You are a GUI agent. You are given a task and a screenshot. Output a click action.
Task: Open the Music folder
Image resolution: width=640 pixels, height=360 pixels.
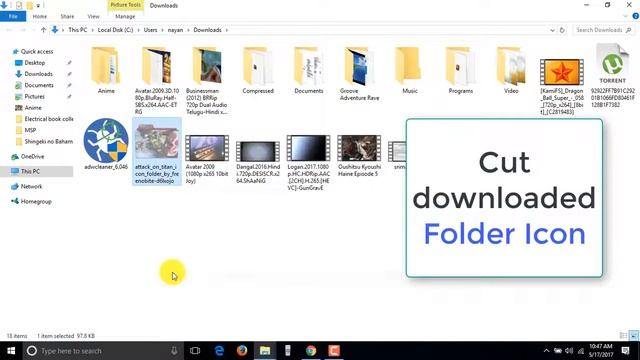[x=410, y=70]
